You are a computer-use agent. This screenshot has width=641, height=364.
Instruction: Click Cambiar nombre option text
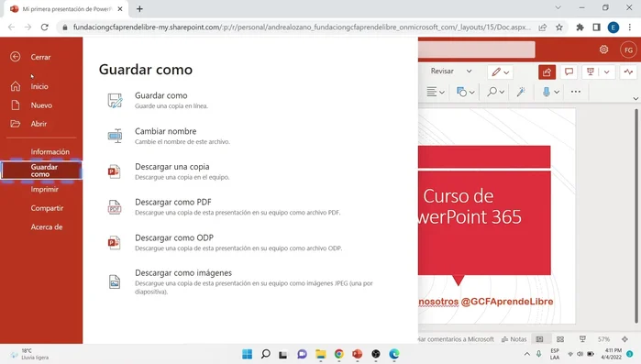(166, 131)
